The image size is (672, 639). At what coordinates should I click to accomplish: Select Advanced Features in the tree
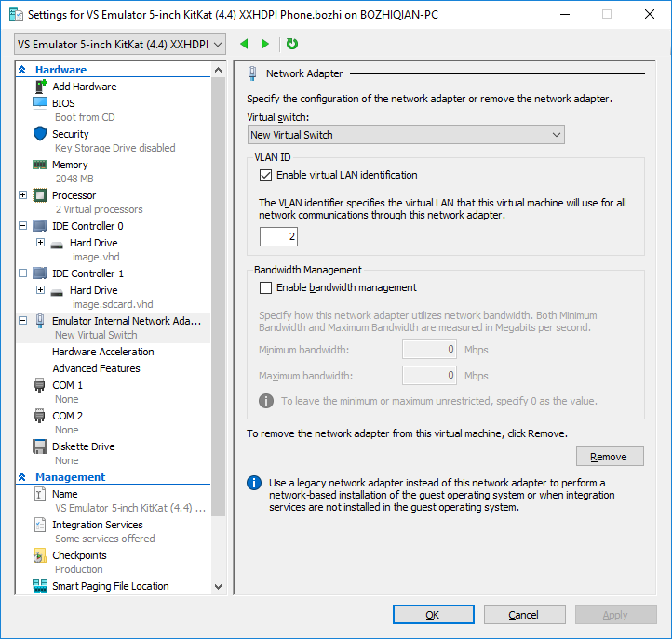tap(96, 368)
